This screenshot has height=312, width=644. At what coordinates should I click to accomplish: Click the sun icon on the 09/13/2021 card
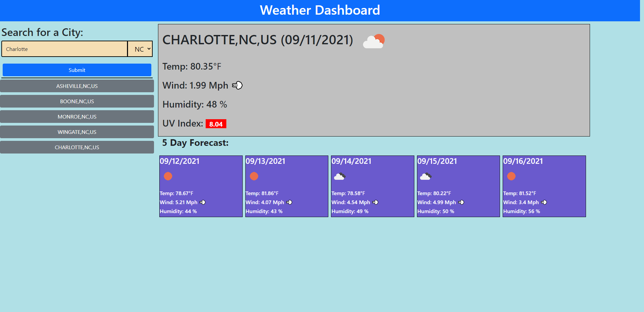[x=254, y=176]
